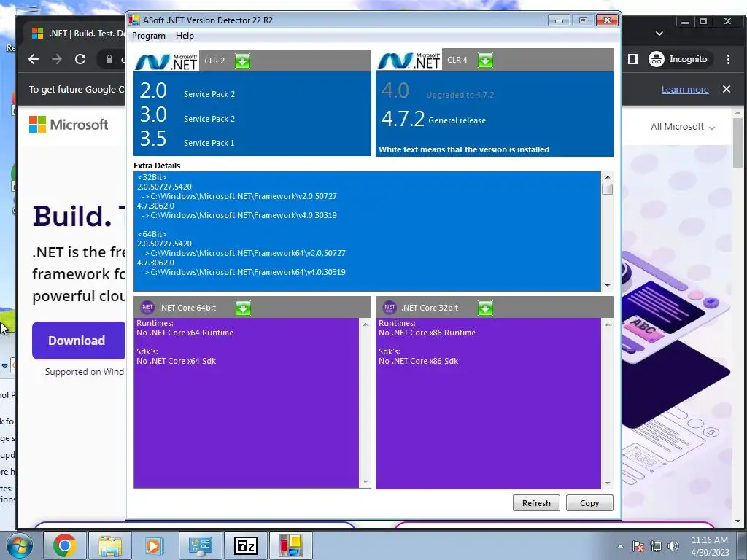747x560 pixels.
Task: Select the 3.5 Service Pack 1 version entry
Action: coord(187,139)
